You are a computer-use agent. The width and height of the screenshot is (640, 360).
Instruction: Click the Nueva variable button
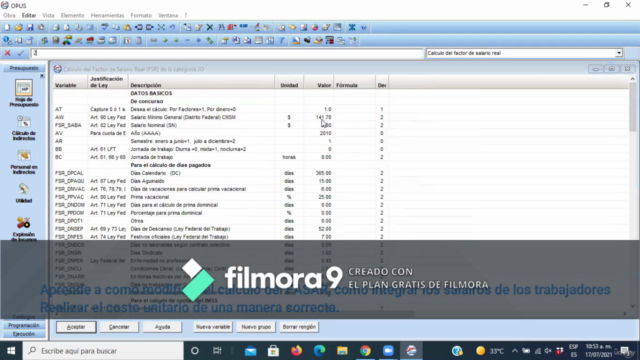click(213, 327)
